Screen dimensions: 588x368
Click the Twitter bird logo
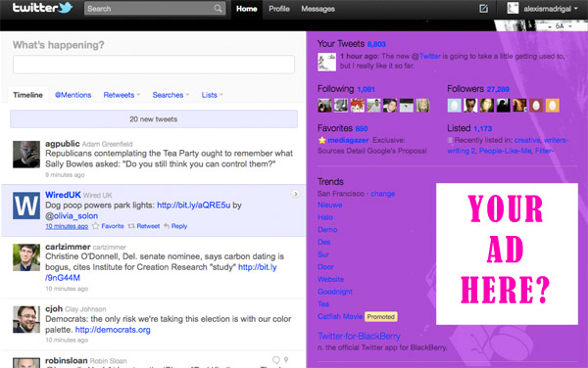tap(66, 7)
